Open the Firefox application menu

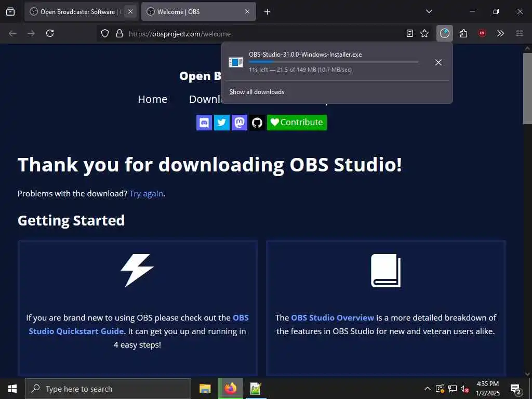click(x=520, y=33)
